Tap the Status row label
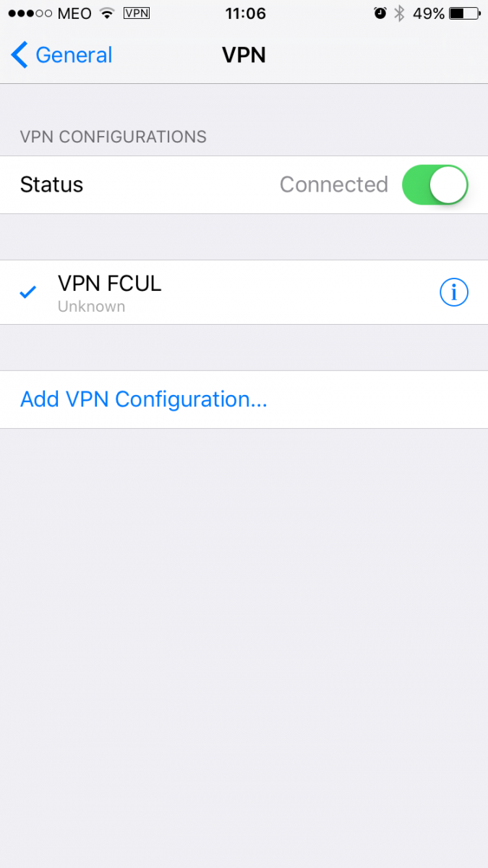 coord(51,184)
